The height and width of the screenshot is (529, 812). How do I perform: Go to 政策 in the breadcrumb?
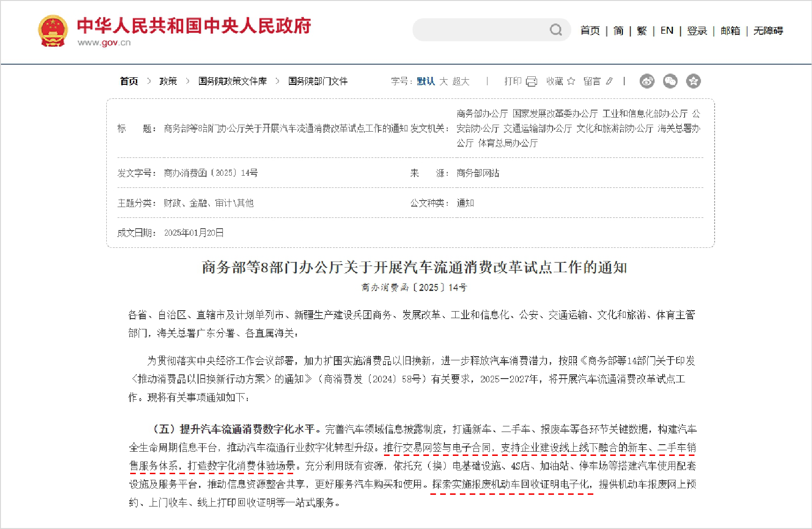pyautogui.click(x=168, y=81)
